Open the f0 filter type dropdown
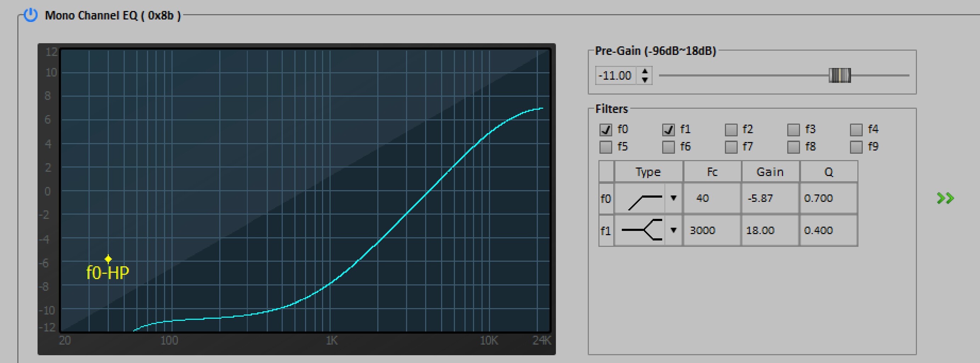The image size is (980, 363). pyautogui.click(x=674, y=198)
